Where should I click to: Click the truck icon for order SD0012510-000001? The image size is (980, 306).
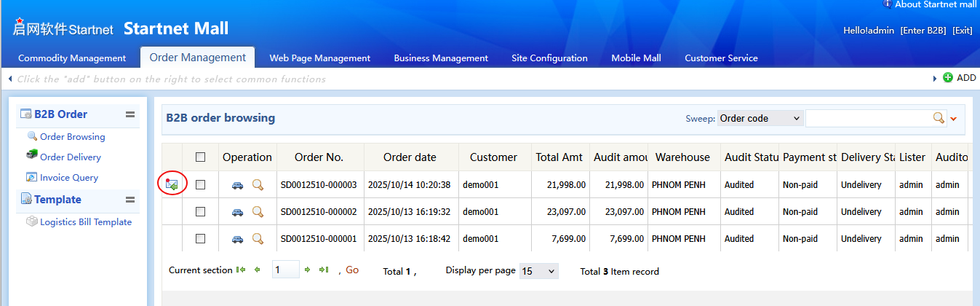[x=237, y=239]
